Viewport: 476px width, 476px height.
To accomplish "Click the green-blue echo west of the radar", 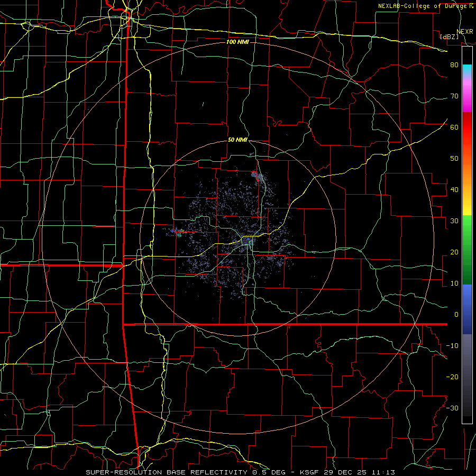I will point(177,233).
